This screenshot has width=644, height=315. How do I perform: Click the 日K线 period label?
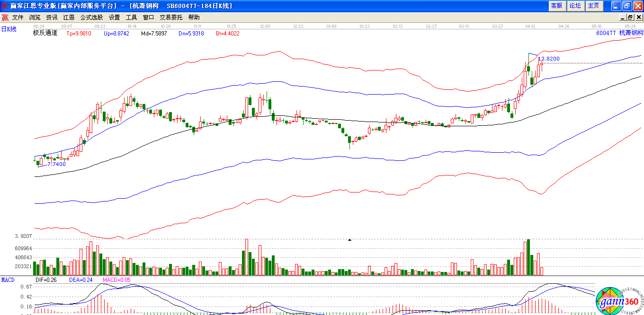click(x=9, y=29)
